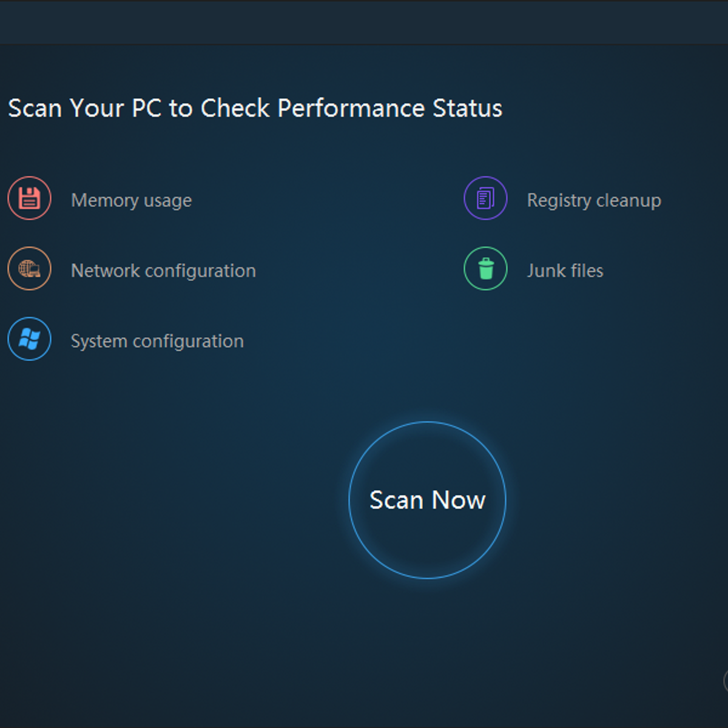Screen dimensions: 728x728
Task: Click the empty dark title bar strip
Action: 364,22
